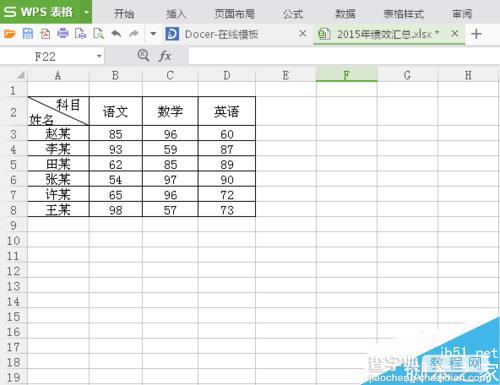Click 王某's 语文 score 98
Screen dimensions: 500x385
tap(116, 210)
